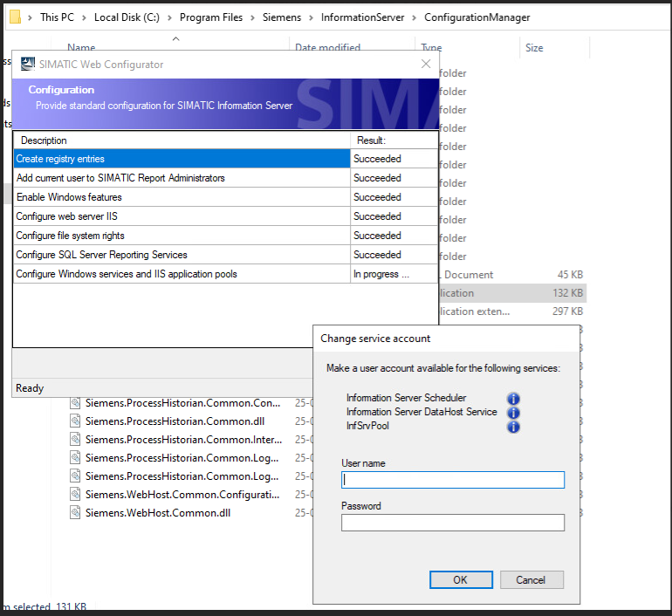Click info icon beside Information Server Scheduler

(x=513, y=399)
